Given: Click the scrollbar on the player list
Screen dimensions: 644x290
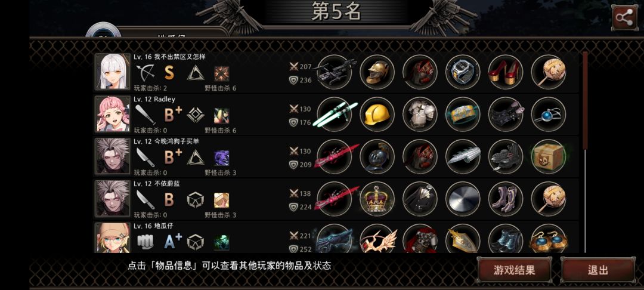Looking at the screenshot, I should point(585,152).
